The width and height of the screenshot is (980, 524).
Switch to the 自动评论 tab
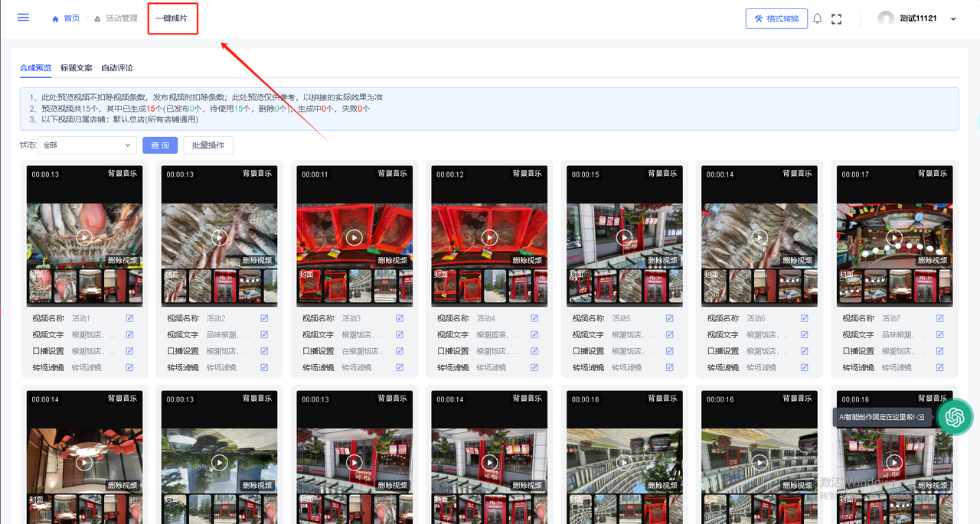[117, 68]
